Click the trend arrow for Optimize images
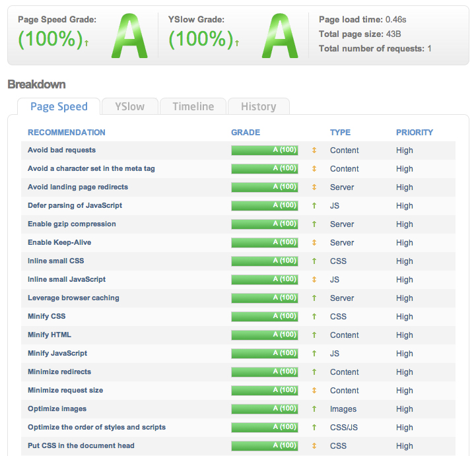 pyautogui.click(x=314, y=409)
